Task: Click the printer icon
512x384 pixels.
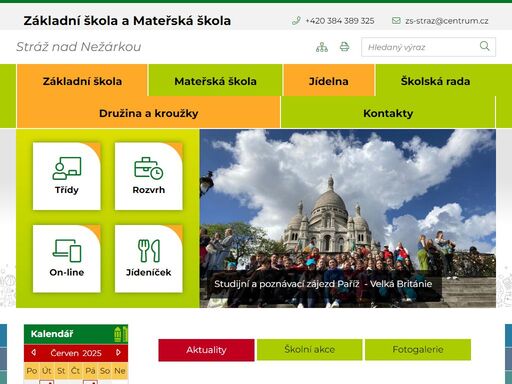Action: pyautogui.click(x=344, y=47)
